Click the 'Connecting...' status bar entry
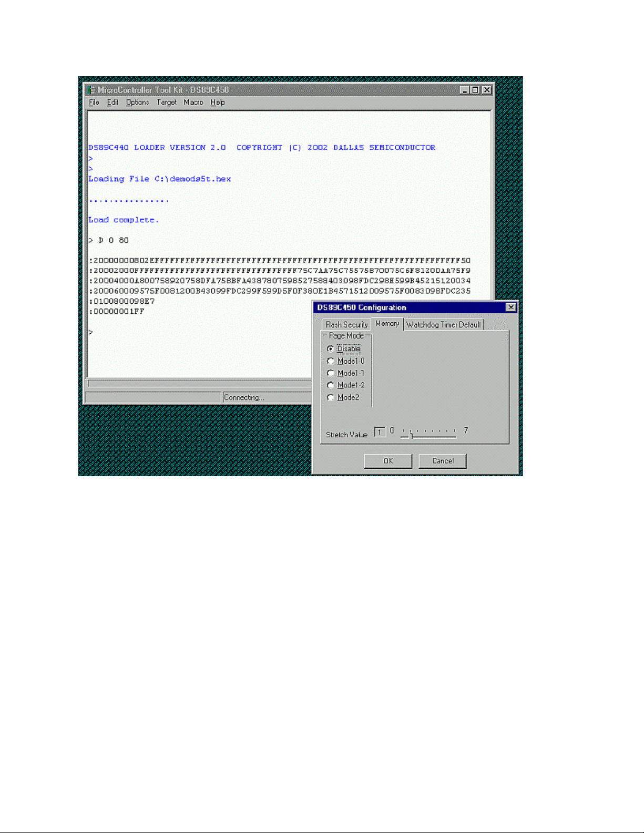 [x=267, y=398]
